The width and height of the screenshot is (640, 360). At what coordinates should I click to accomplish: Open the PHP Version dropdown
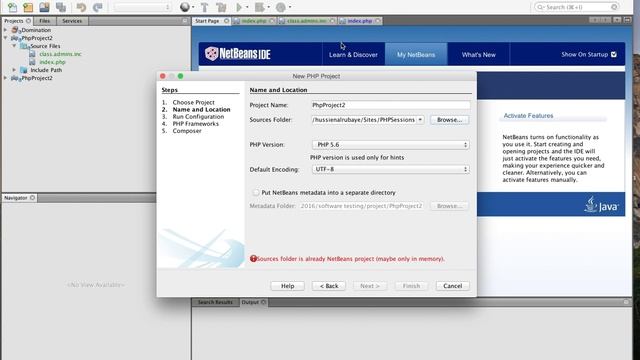point(391,144)
